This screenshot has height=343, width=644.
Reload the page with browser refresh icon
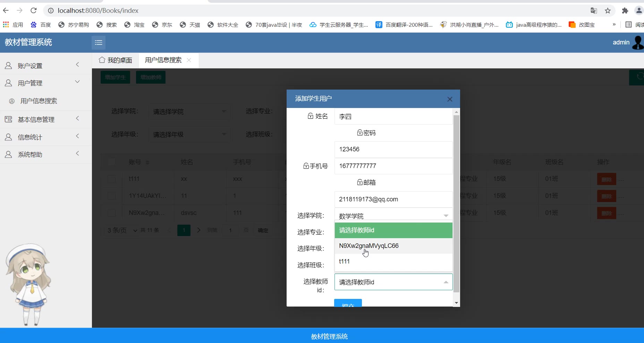point(34,10)
